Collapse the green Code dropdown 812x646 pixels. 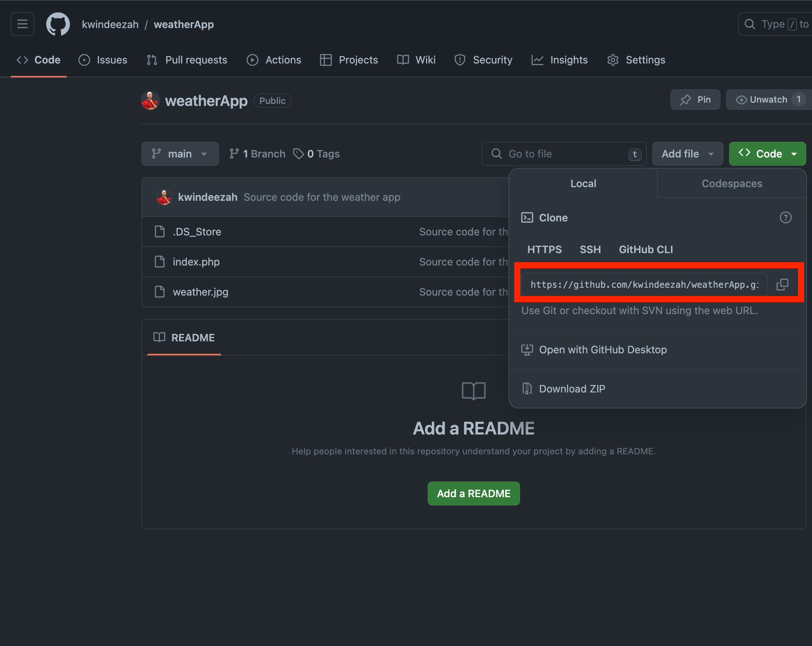pos(767,154)
